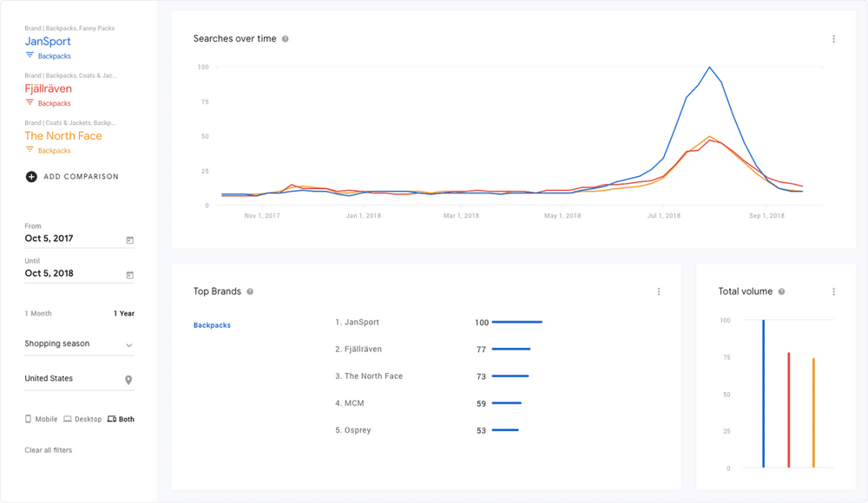Open the Until date calendar icon

point(129,275)
